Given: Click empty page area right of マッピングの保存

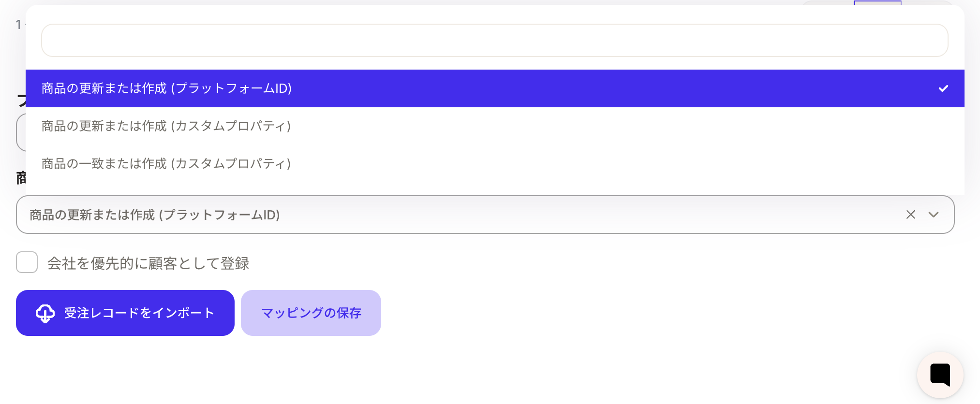Looking at the screenshot, I should click(x=629, y=313).
